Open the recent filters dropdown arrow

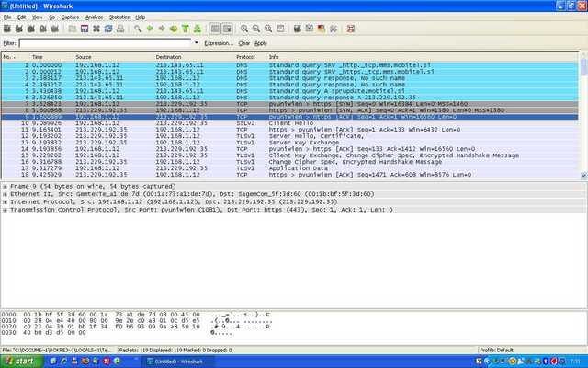[196, 43]
